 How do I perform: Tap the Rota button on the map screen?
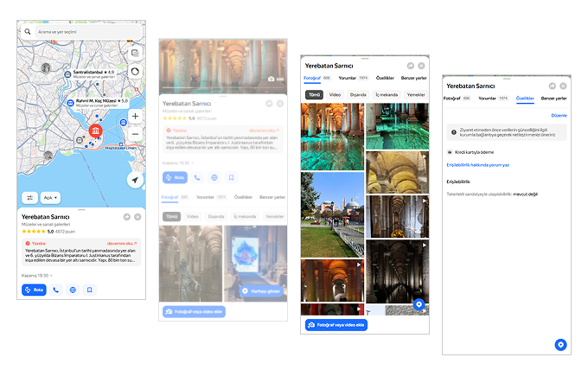click(x=34, y=290)
